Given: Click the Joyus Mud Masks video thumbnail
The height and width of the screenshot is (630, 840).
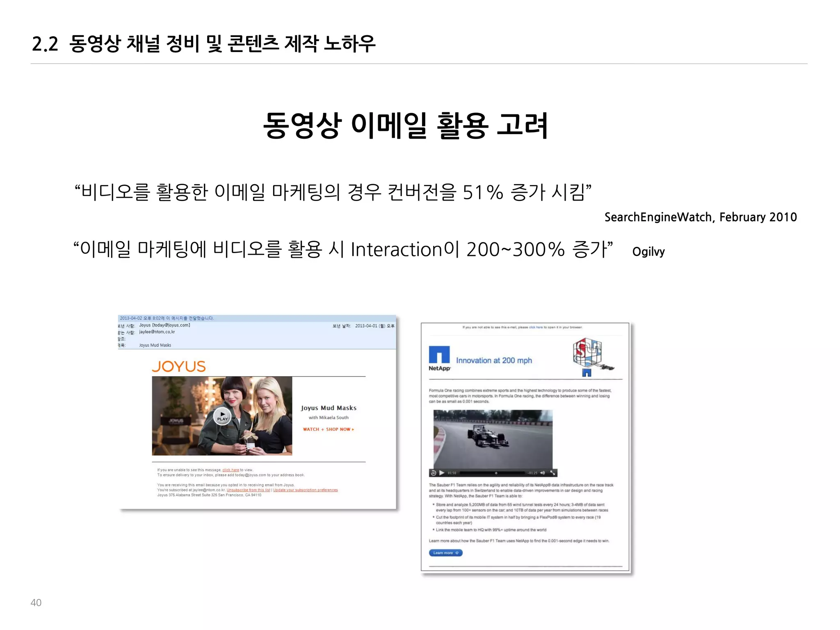Looking at the screenshot, I should point(222,416).
